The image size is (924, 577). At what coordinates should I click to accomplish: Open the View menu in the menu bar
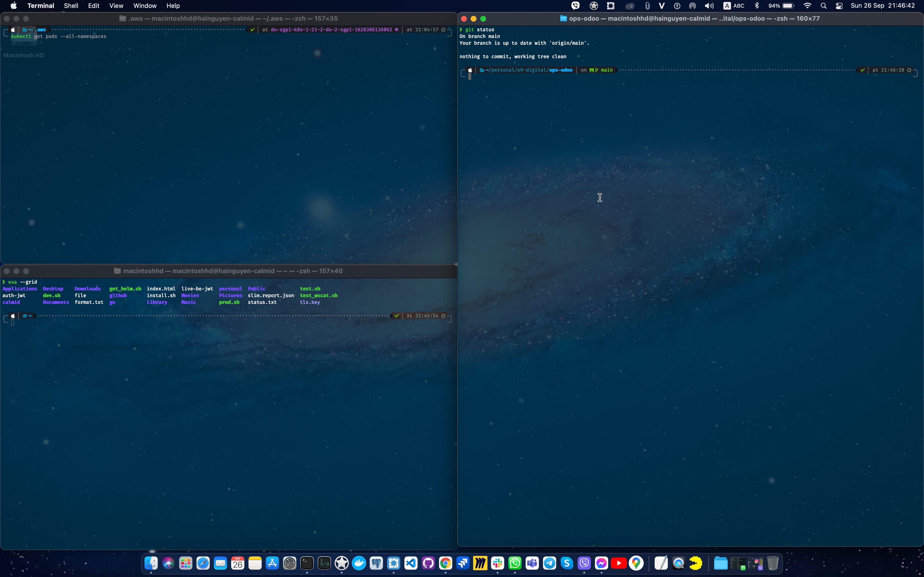pos(116,6)
